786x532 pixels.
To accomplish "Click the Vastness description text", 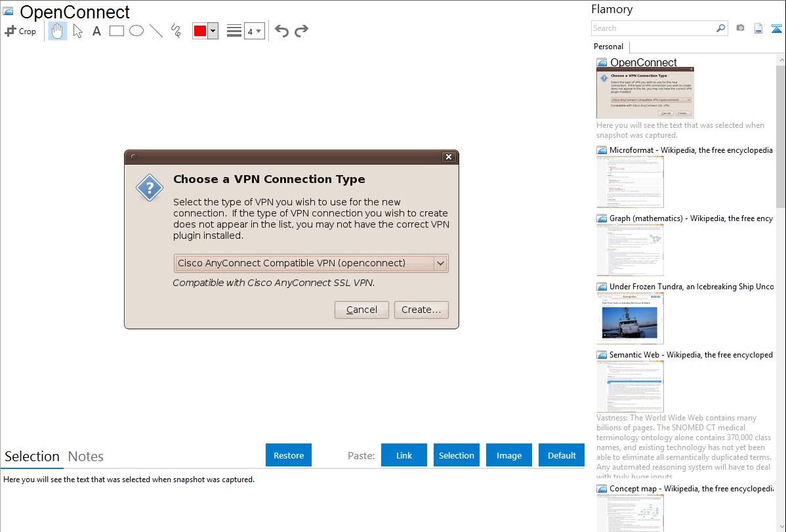I will point(684,447).
